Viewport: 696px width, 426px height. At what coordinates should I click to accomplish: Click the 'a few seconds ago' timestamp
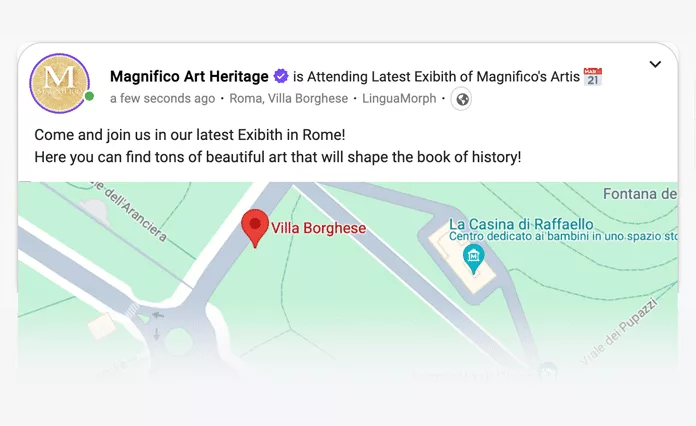click(162, 99)
